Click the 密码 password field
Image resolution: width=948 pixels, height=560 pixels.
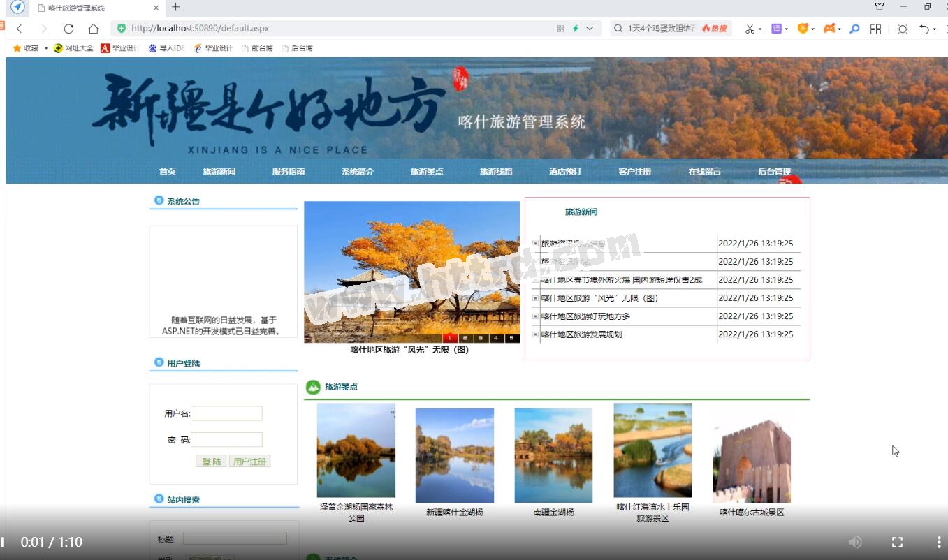pyautogui.click(x=227, y=439)
